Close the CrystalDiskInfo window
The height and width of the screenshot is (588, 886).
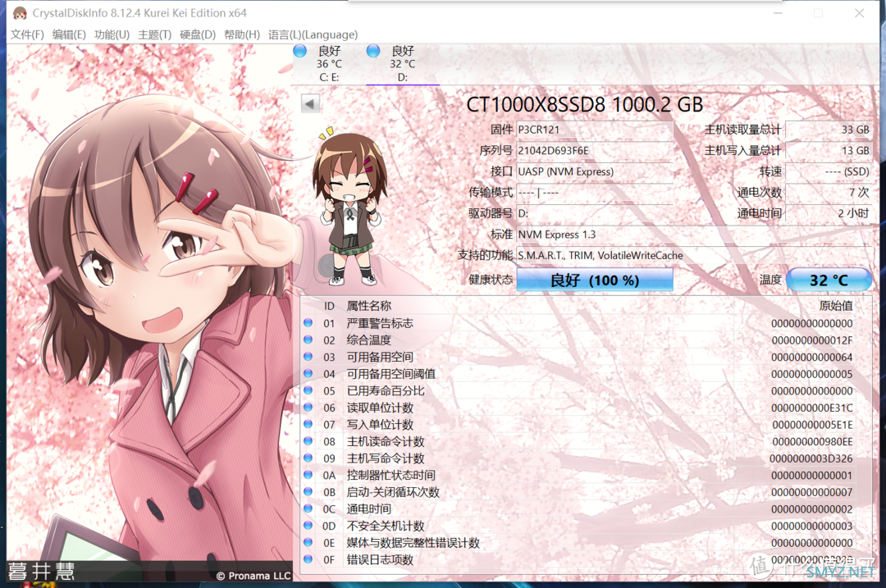tap(860, 13)
